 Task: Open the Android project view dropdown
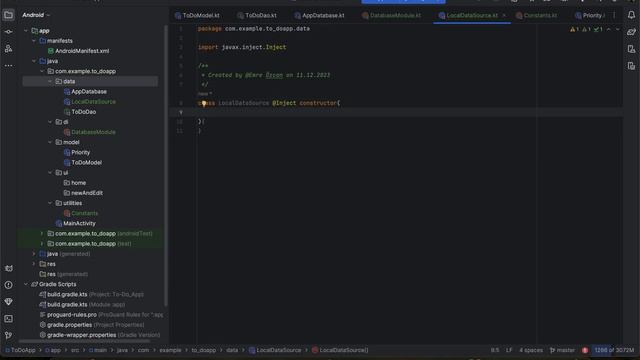pos(36,15)
